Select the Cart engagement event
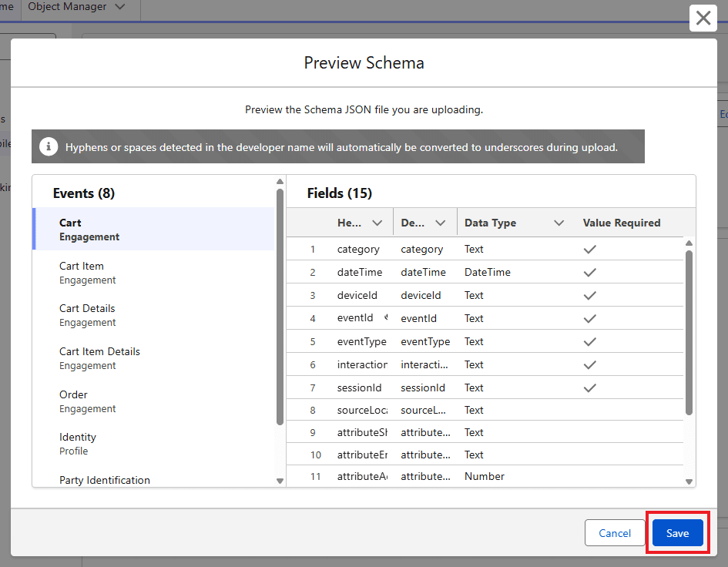This screenshot has width=728, height=567. pos(153,230)
